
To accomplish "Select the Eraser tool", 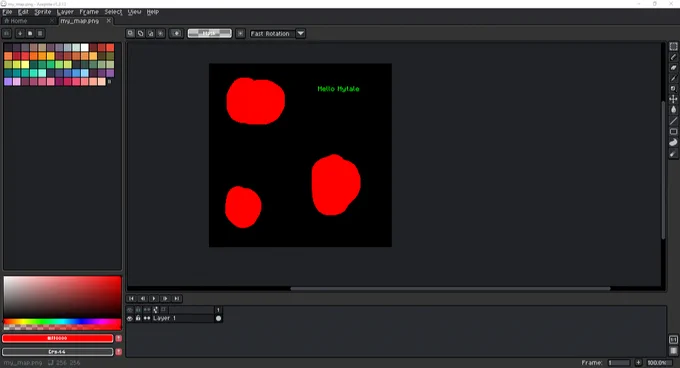I will (673, 68).
